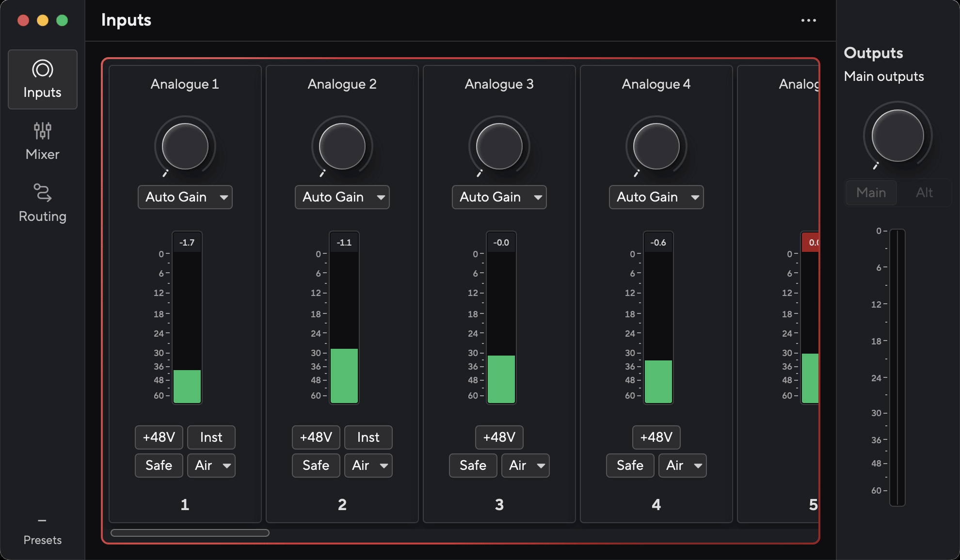Toggle +48V phantom power on Analogue 3

point(499,437)
